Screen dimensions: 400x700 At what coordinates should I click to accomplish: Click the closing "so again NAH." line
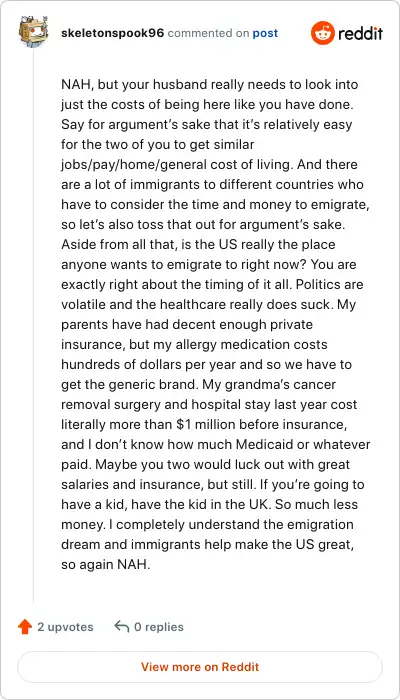105,564
